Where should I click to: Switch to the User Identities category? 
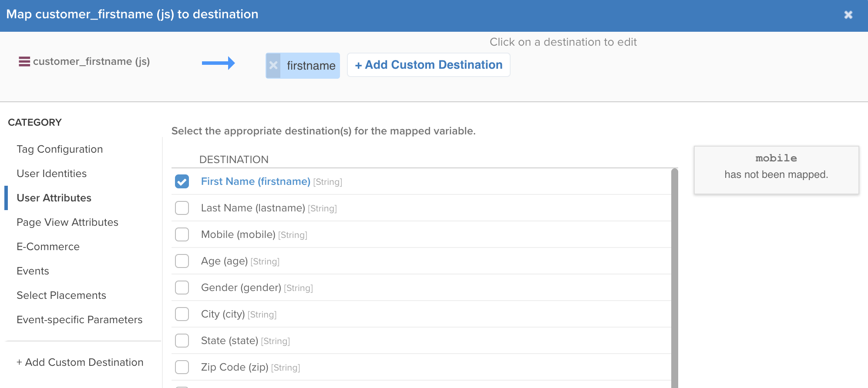point(52,174)
